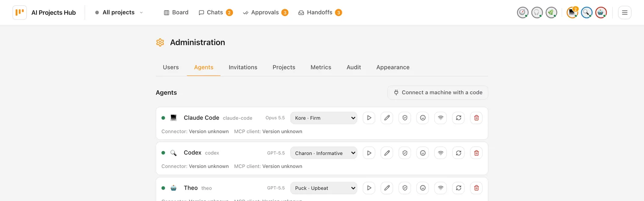Click the pot emoji beside Theo
The height and width of the screenshot is (201, 644).
pos(173,188)
